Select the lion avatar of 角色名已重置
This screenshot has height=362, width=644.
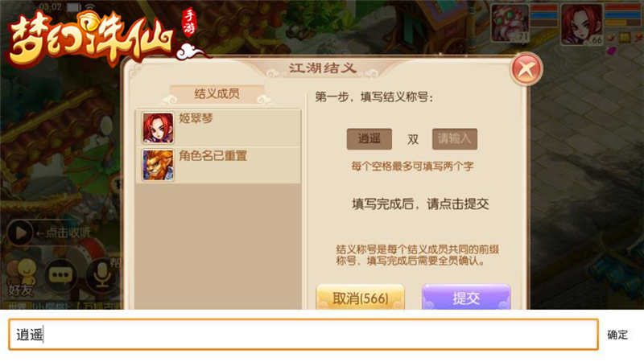pos(158,165)
